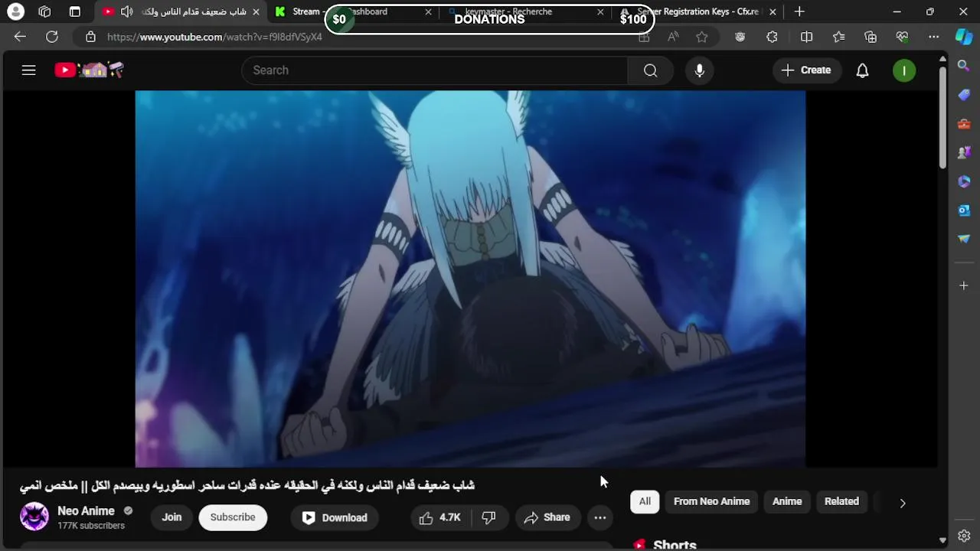Open the Neo Anime channel name
Image resolution: width=980 pixels, height=551 pixels.
click(x=86, y=511)
